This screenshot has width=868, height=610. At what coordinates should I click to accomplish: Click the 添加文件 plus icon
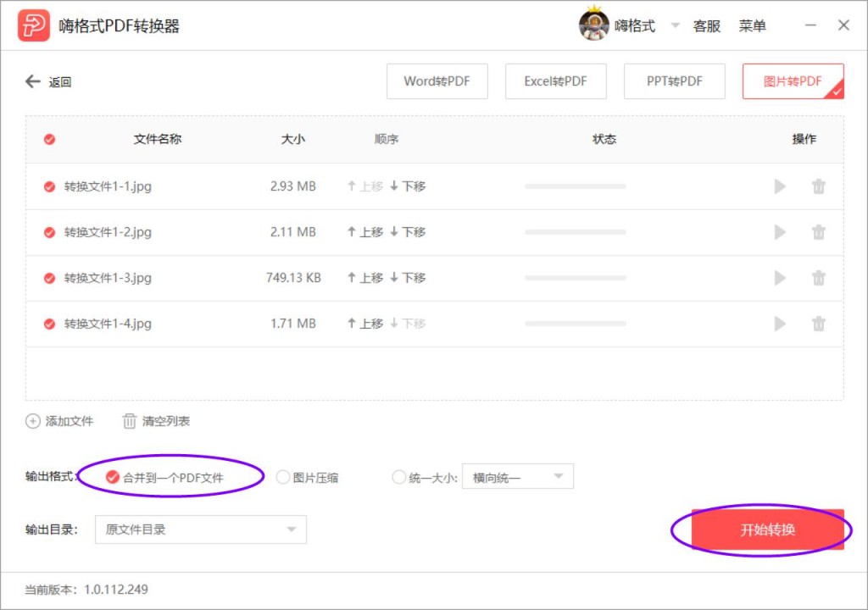(33, 421)
